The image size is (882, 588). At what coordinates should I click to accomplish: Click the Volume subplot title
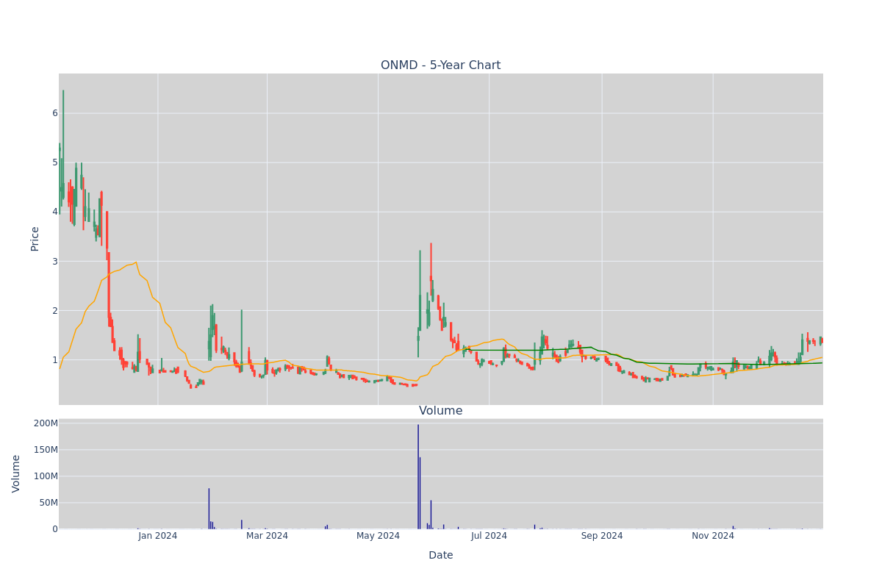pos(440,411)
